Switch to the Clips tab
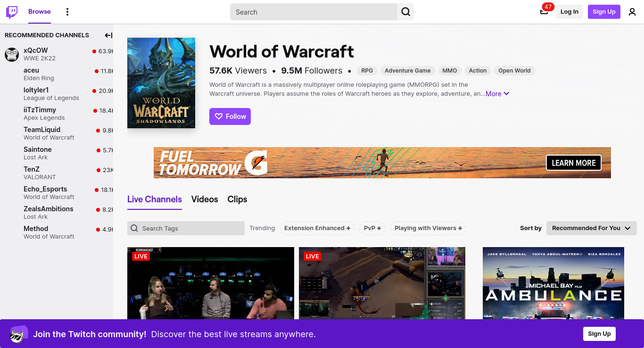This screenshot has width=644, height=348. point(237,199)
